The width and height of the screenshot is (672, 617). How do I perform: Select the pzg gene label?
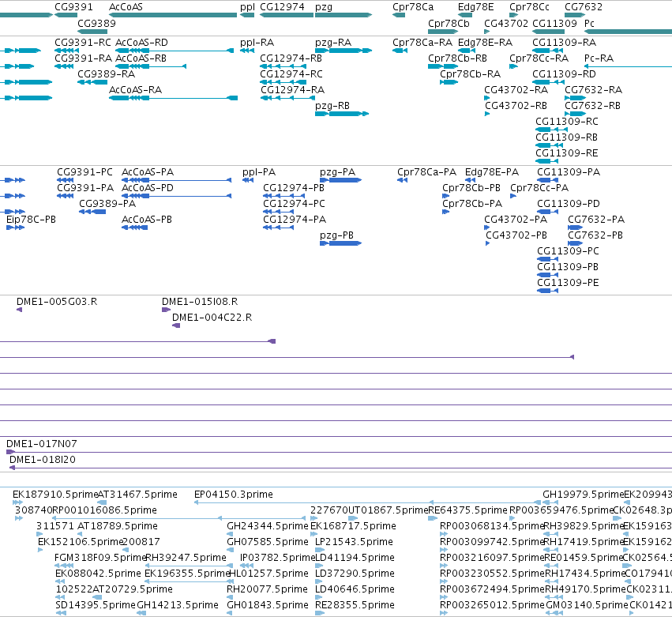[x=324, y=7]
